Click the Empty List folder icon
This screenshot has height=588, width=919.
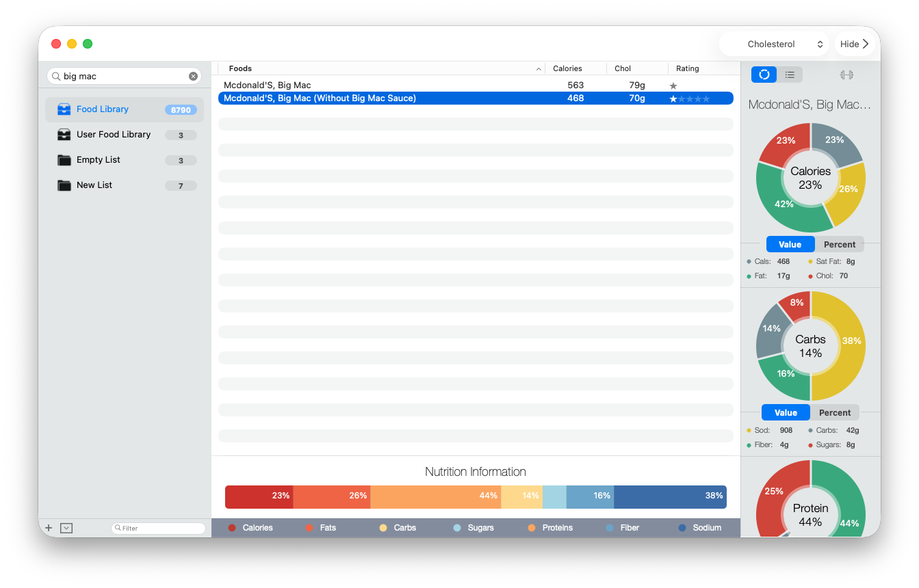tap(64, 160)
